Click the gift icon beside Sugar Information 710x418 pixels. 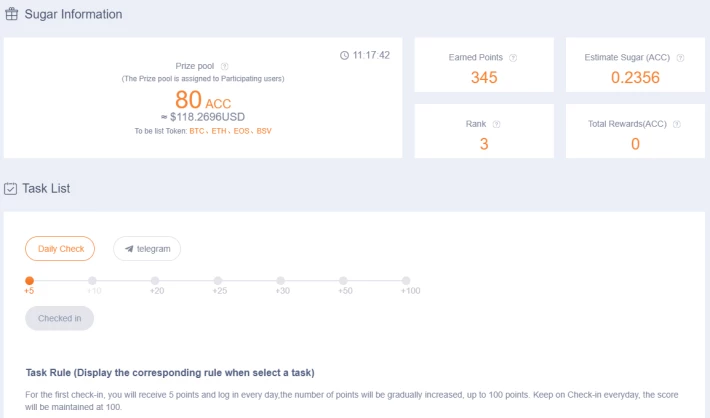[x=11, y=14]
